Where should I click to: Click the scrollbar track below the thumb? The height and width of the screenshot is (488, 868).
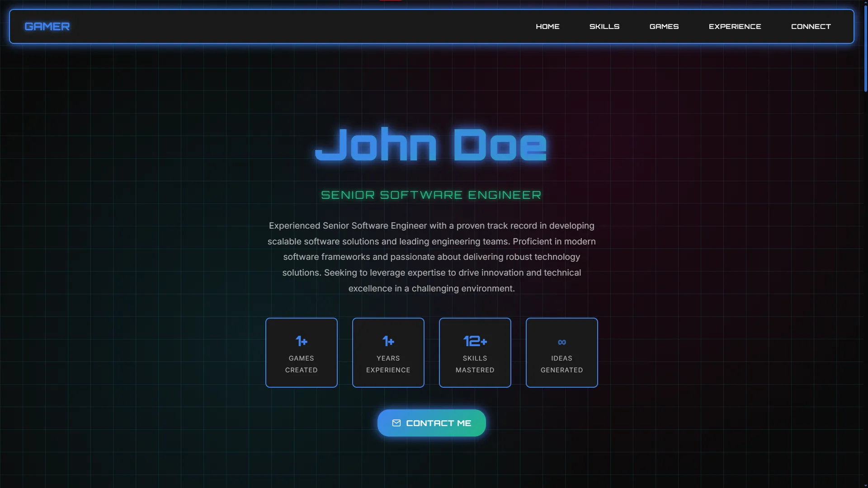tap(865, 289)
